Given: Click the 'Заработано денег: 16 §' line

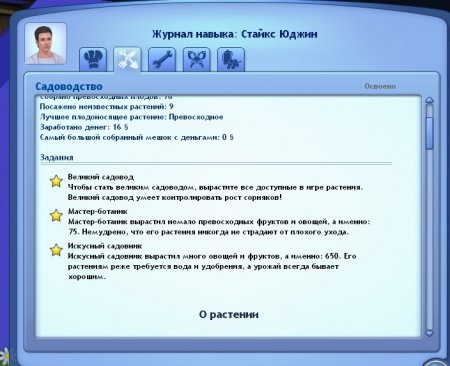Looking at the screenshot, I should (x=84, y=127).
